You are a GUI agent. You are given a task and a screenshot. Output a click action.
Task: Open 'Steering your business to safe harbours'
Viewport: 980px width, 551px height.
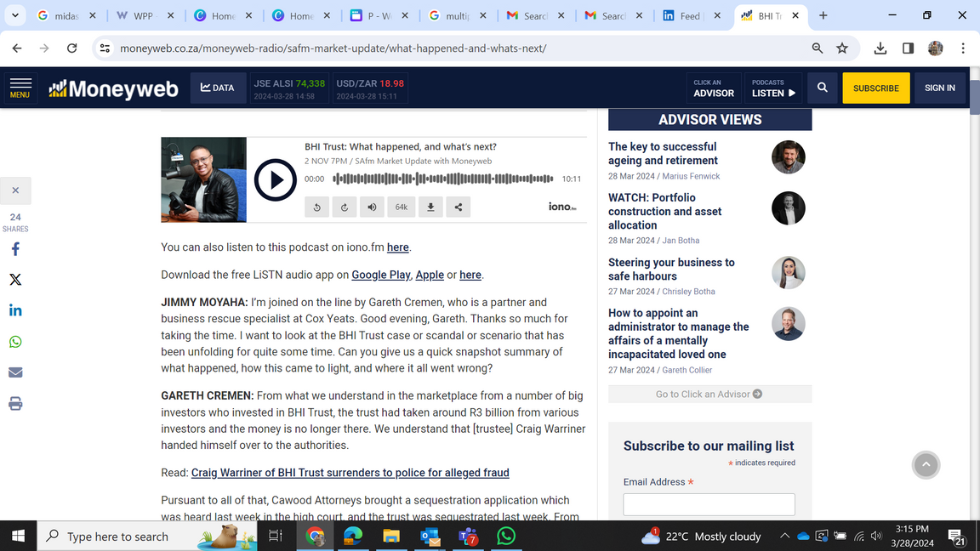[671, 270]
